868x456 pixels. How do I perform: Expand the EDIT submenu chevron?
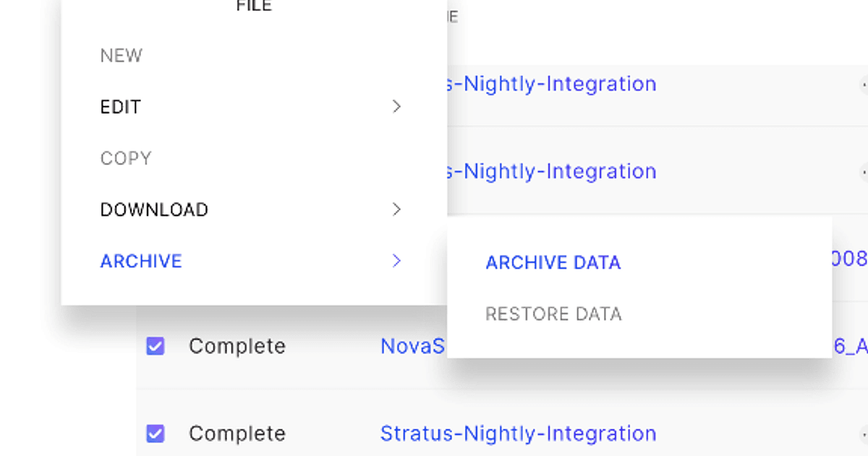[x=396, y=106]
